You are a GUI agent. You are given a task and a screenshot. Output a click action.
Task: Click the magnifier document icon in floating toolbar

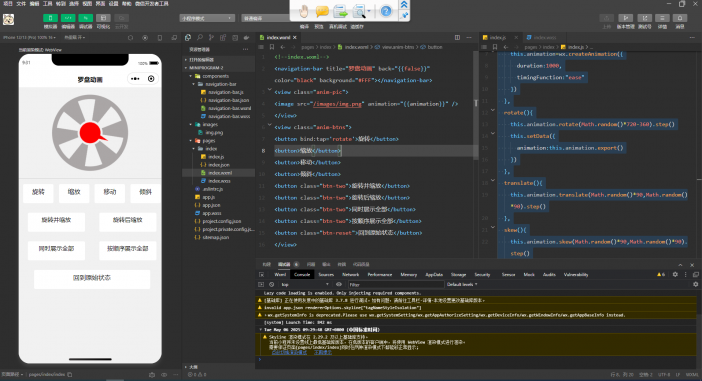coord(359,11)
